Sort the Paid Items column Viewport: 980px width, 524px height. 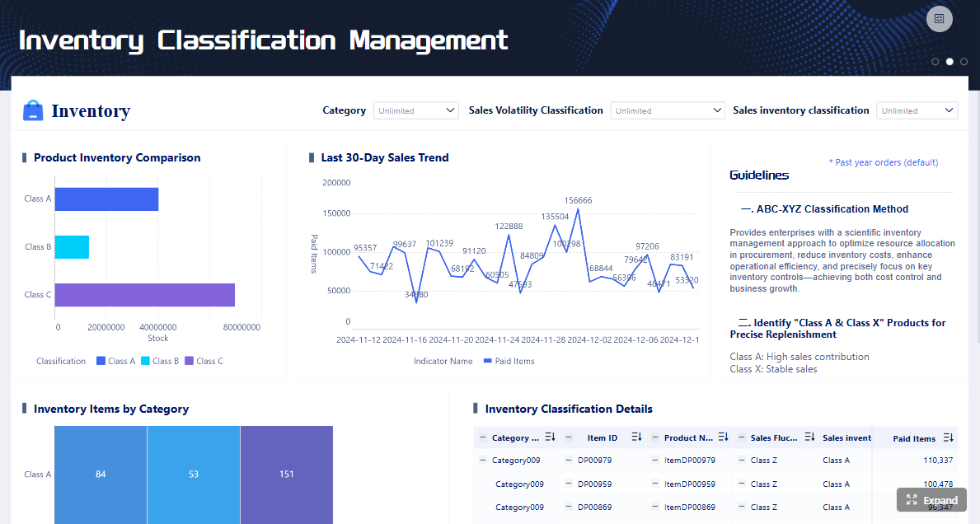[948, 437]
